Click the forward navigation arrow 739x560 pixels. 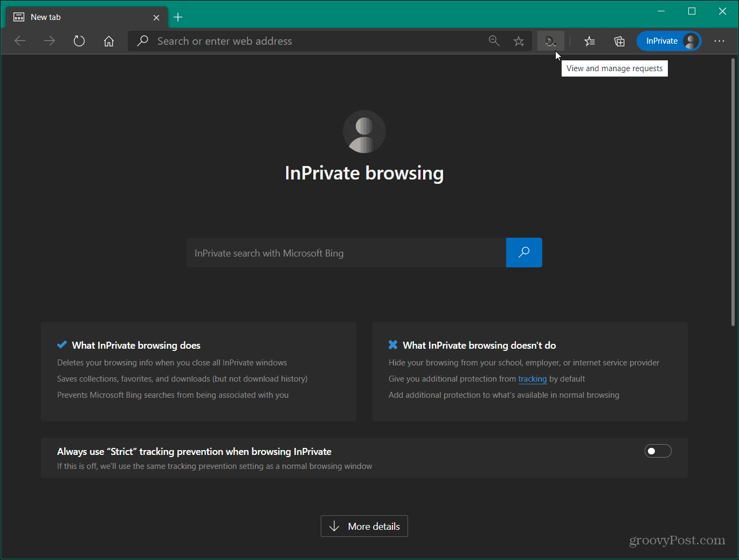(x=49, y=40)
